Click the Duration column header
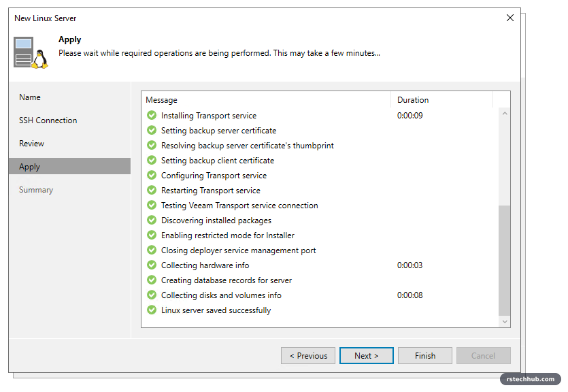 click(441, 100)
